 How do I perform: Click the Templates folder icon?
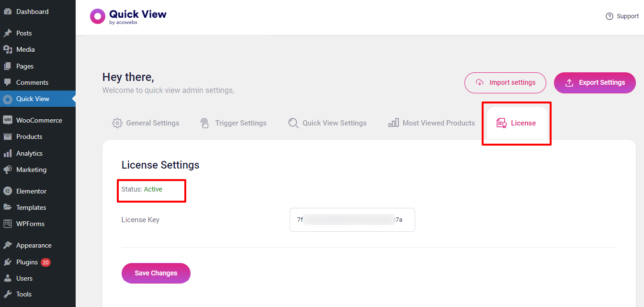pyautogui.click(x=8, y=207)
